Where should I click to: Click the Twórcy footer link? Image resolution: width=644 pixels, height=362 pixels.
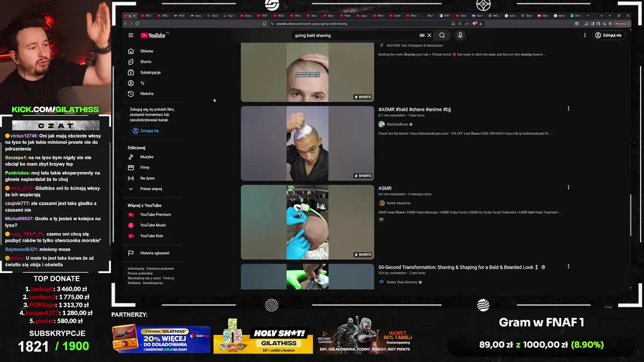tap(169, 278)
